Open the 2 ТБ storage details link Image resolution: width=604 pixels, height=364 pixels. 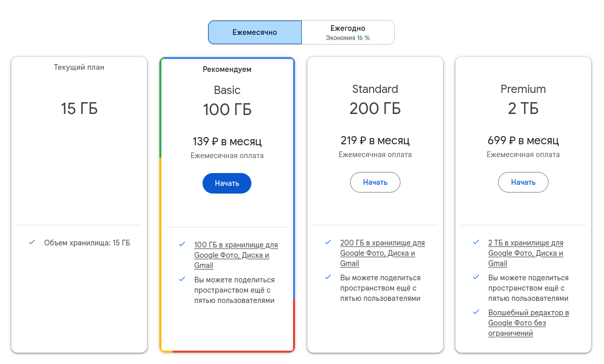[525, 253]
